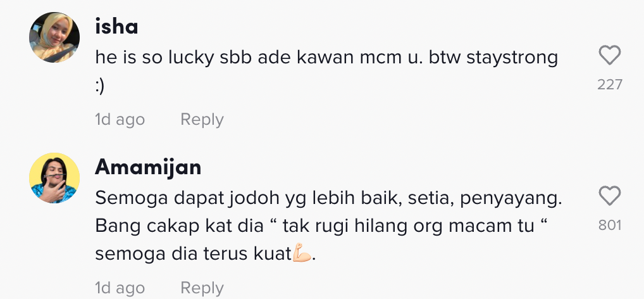Reply to Amamijan's comment

point(202,288)
